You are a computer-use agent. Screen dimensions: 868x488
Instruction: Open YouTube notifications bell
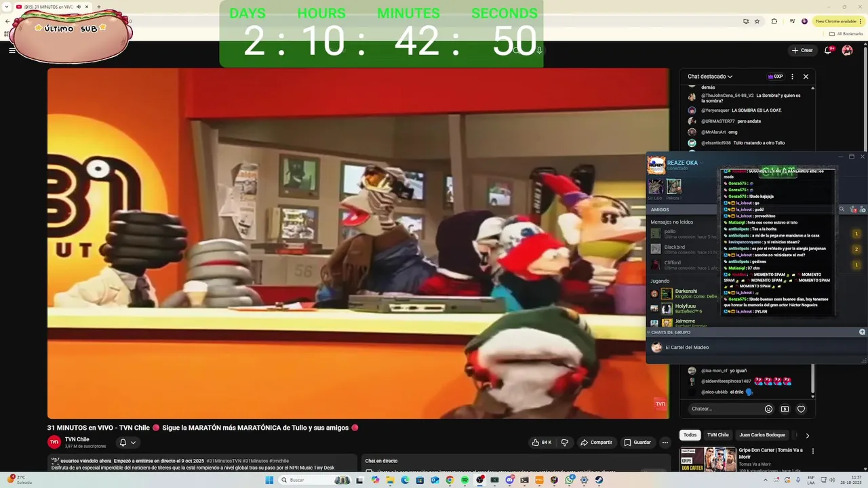tap(828, 50)
